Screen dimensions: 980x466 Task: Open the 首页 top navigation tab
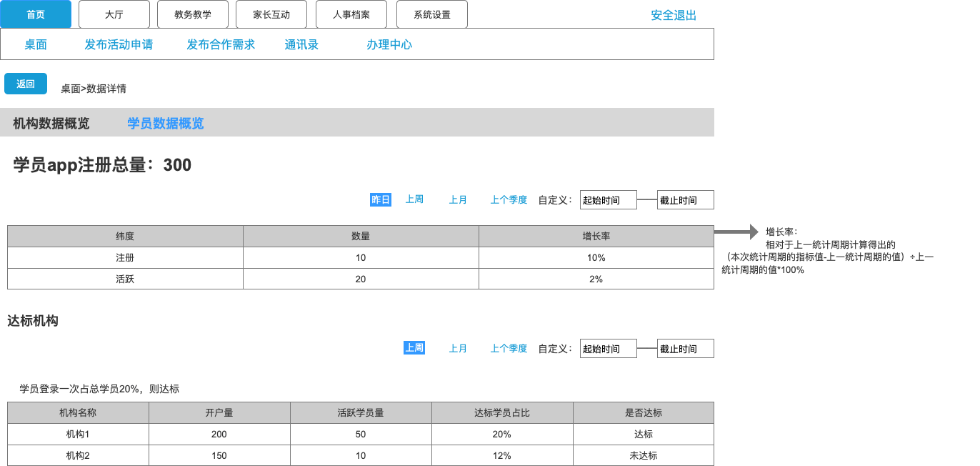pos(36,14)
